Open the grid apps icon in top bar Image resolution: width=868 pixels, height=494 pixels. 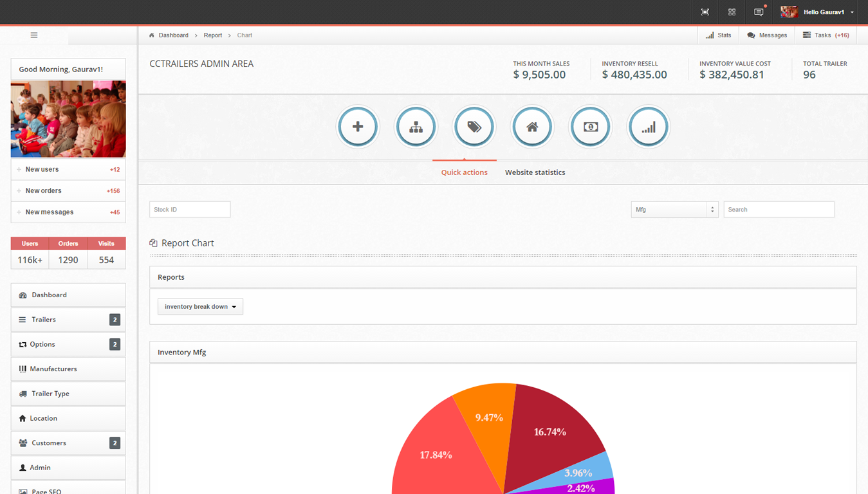732,12
